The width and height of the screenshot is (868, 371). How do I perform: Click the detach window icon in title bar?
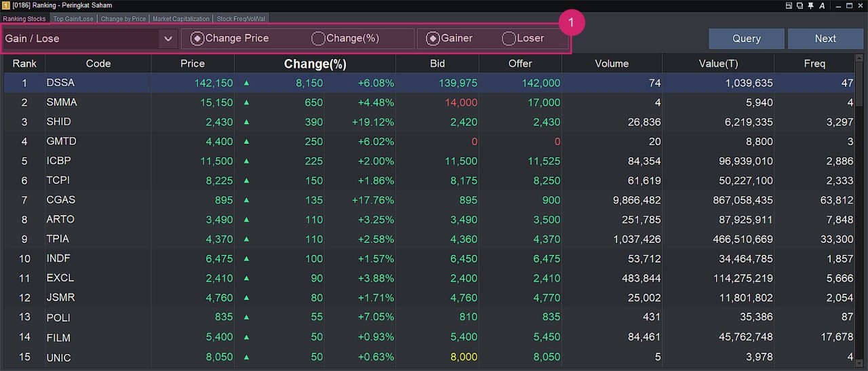coord(789,5)
